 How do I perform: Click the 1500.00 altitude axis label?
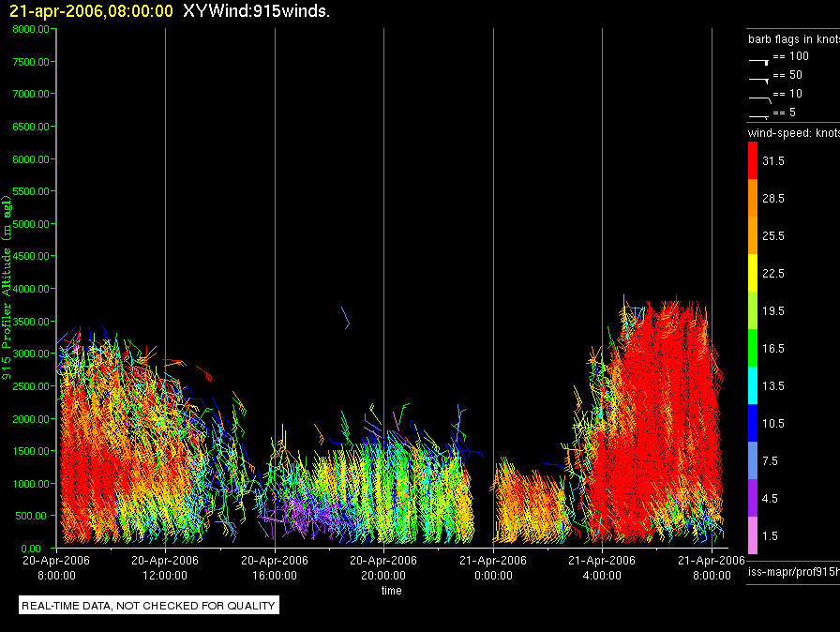31,451
